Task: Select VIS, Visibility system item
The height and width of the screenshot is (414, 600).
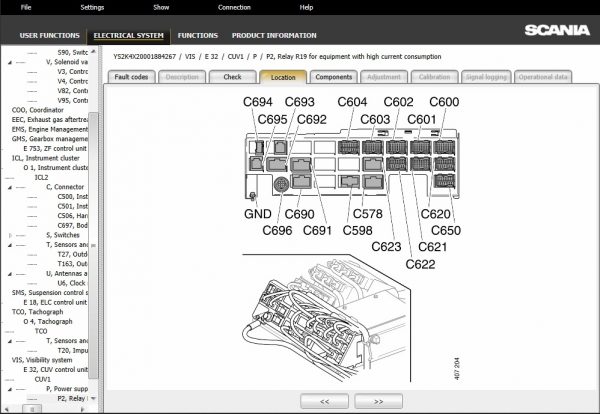Action: 42,360
